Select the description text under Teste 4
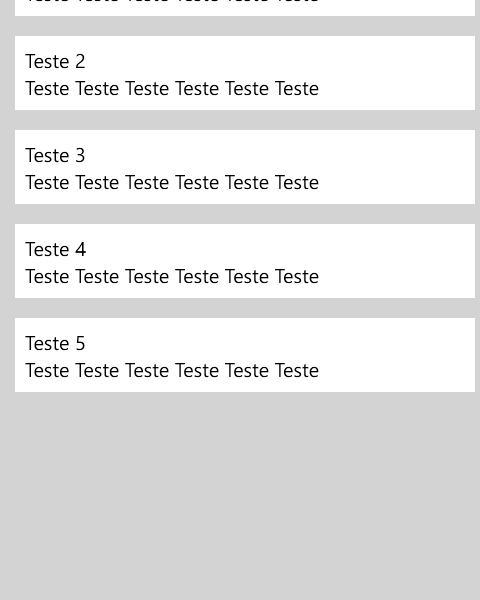This screenshot has width=480, height=600. click(x=172, y=277)
